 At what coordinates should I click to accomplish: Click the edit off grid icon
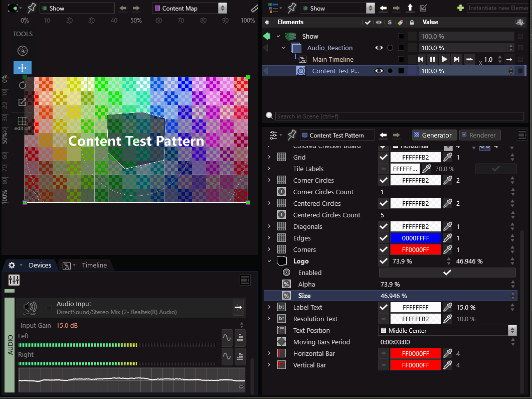(x=22, y=121)
